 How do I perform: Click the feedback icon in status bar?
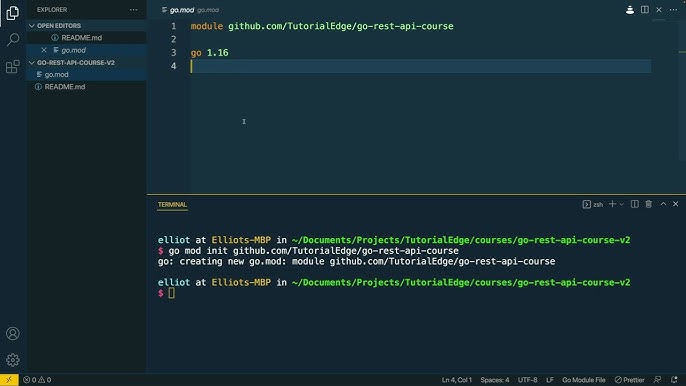pos(658,380)
